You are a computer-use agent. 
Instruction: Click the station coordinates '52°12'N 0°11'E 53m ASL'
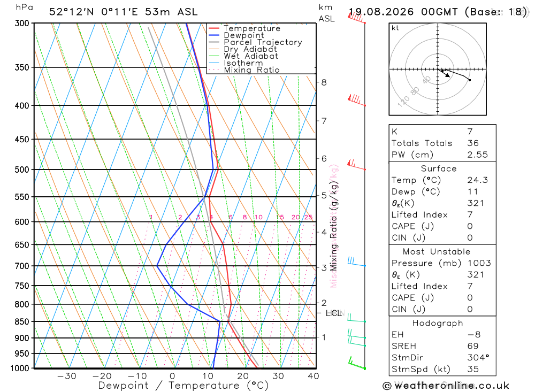tap(123, 12)
